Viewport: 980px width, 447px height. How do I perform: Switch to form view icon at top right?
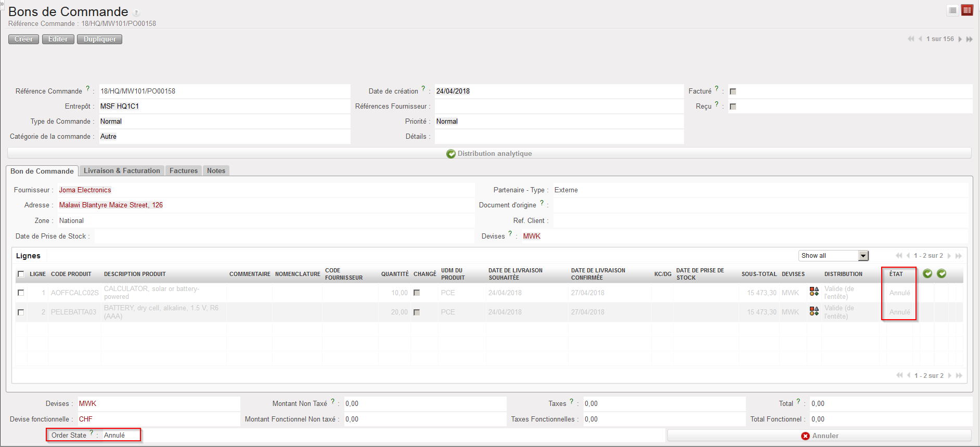coord(967,10)
